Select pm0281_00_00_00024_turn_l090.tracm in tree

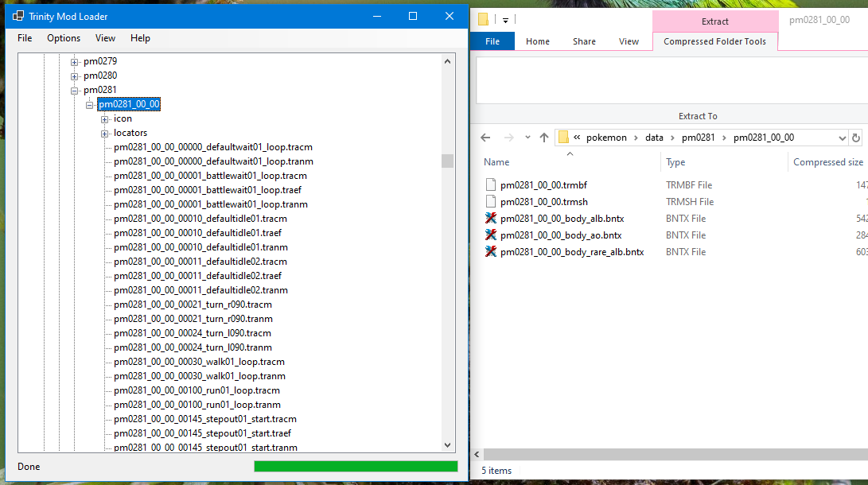(192, 333)
